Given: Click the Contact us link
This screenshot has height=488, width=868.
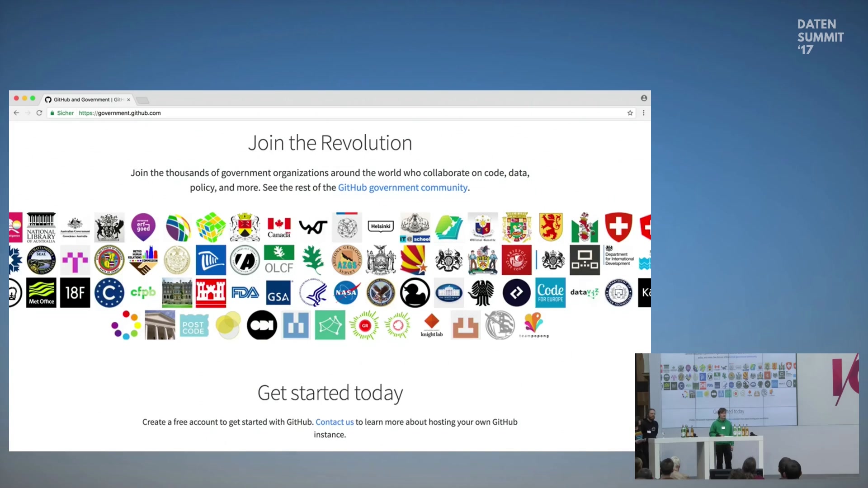Looking at the screenshot, I should 335,422.
